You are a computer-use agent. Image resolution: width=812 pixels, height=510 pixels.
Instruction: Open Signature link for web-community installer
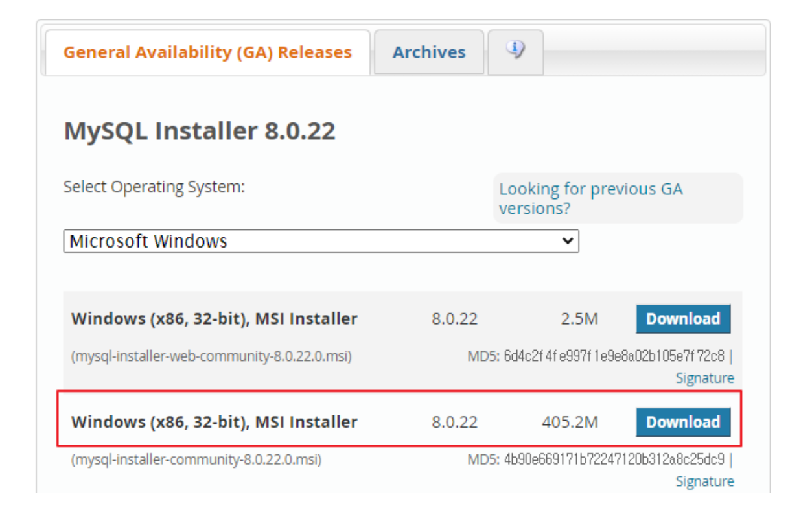(x=704, y=378)
